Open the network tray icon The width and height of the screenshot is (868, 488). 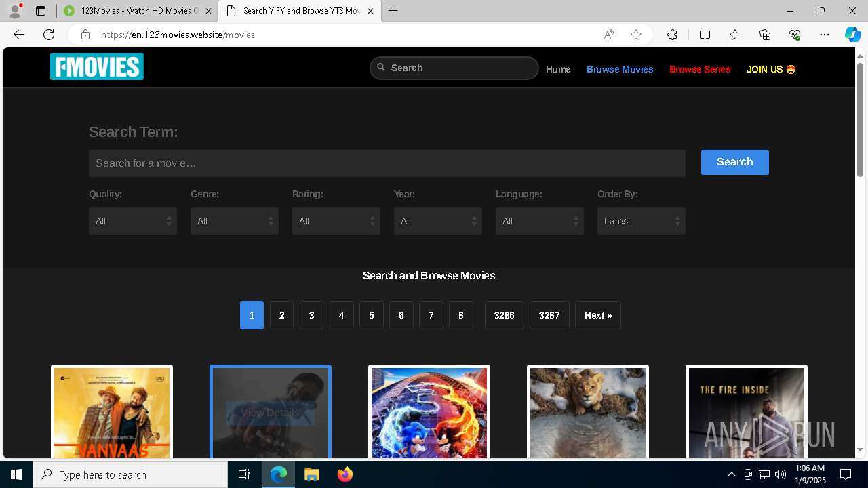pos(764,474)
